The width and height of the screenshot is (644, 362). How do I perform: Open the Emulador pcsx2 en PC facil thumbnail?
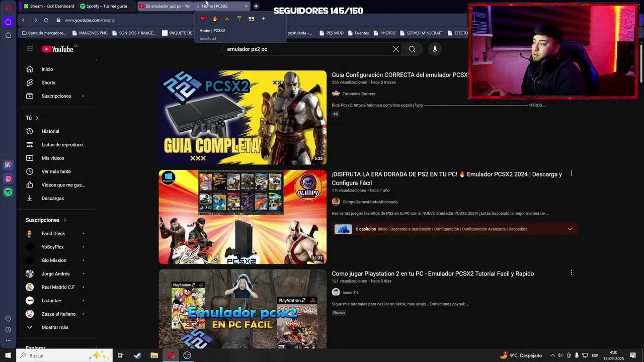click(243, 309)
